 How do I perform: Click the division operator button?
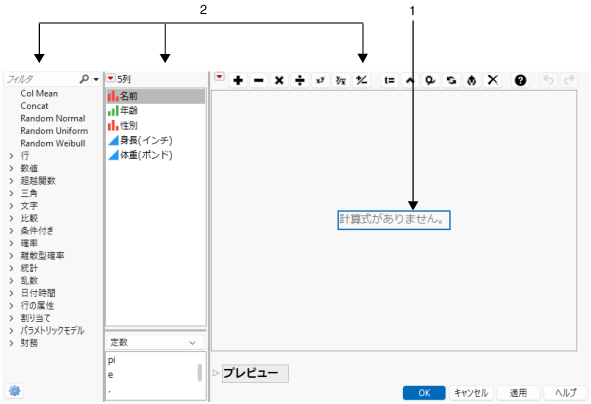pos(300,80)
